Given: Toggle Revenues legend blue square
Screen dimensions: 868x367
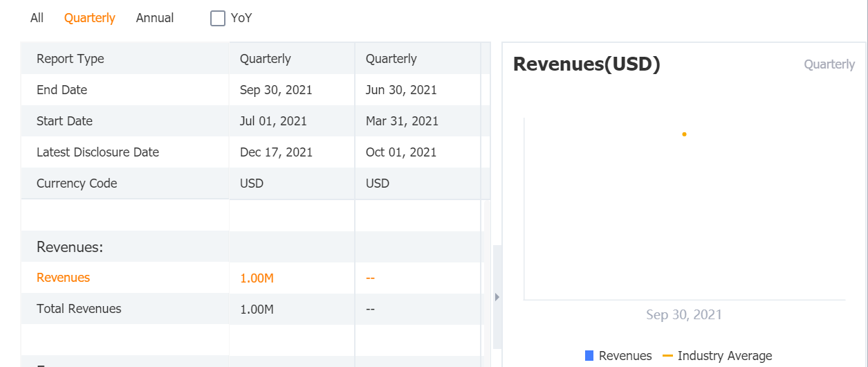Looking at the screenshot, I should (589, 356).
